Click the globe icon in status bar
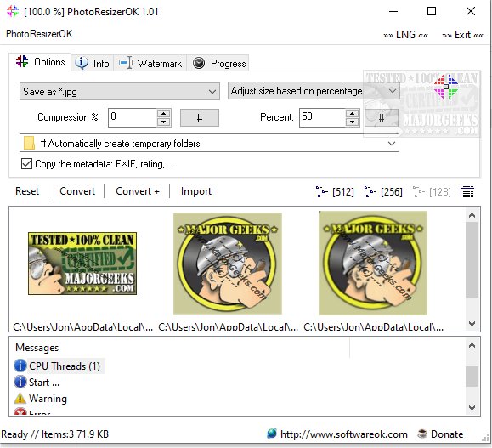Viewport: 492px width, 448px height. tap(272, 434)
